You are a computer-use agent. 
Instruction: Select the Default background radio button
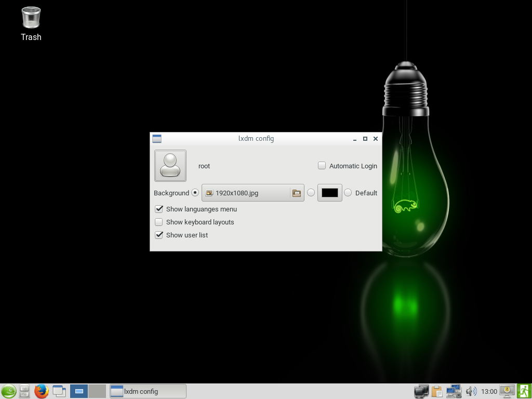click(348, 193)
